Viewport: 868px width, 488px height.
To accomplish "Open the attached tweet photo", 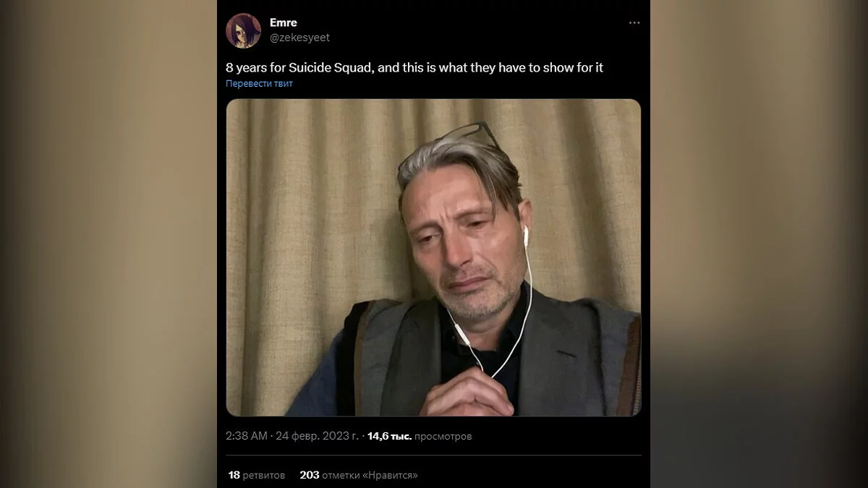I will pyautogui.click(x=433, y=257).
